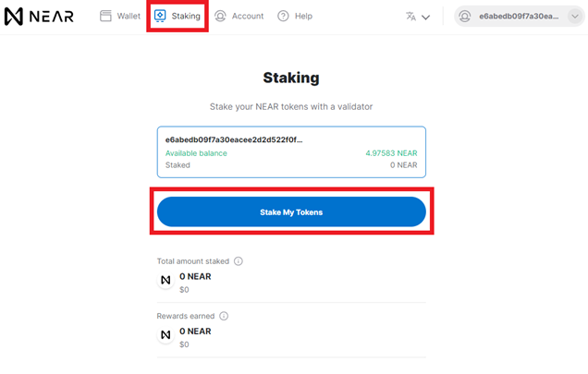The image size is (588, 374).
Task: Select the account balance card
Action: coord(291,152)
